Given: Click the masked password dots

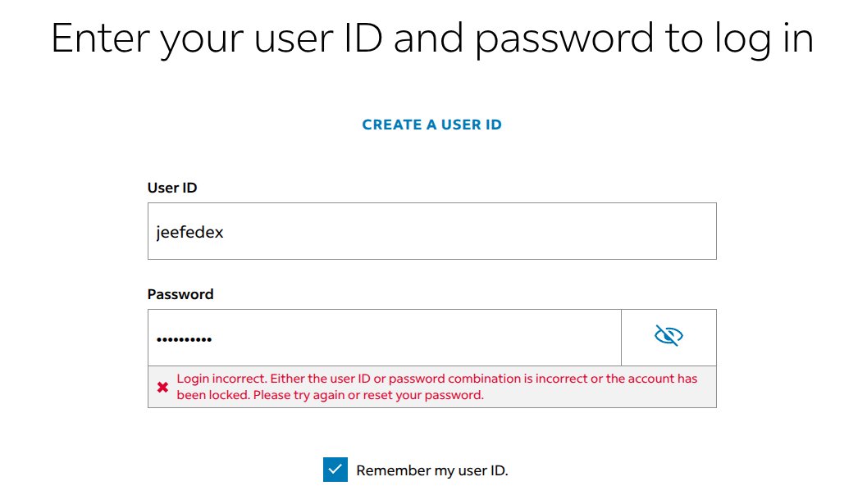Looking at the screenshot, I should tap(184, 339).
